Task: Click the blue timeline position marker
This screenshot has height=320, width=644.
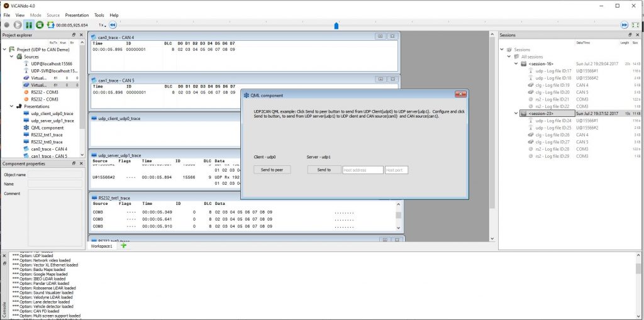Action: (x=336, y=26)
